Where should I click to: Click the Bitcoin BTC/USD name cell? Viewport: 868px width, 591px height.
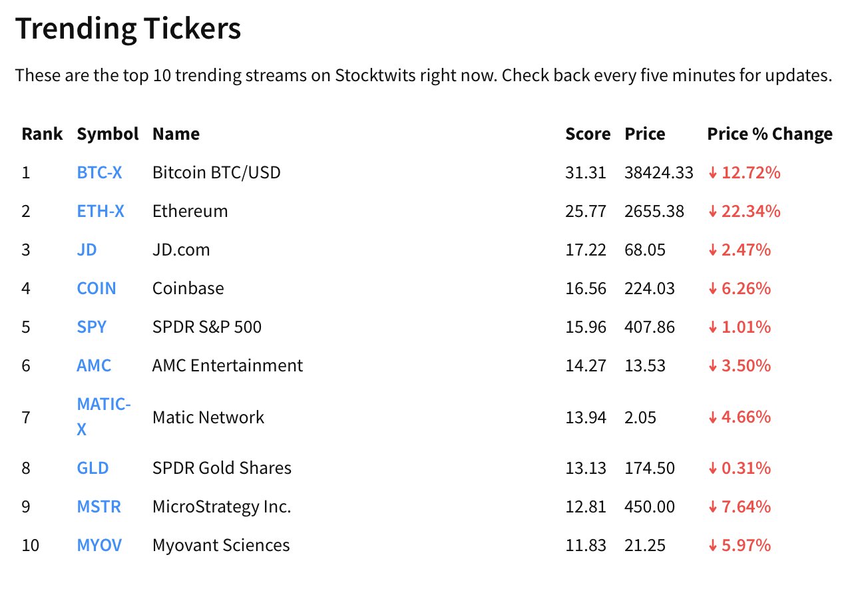(x=216, y=173)
